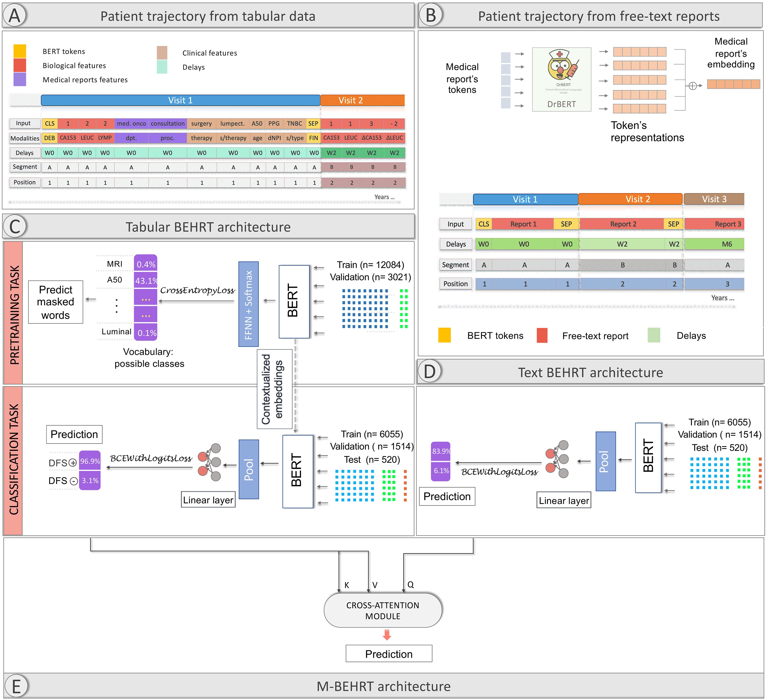
Task: Click the circled plus sum symbol
Action: tap(693, 86)
